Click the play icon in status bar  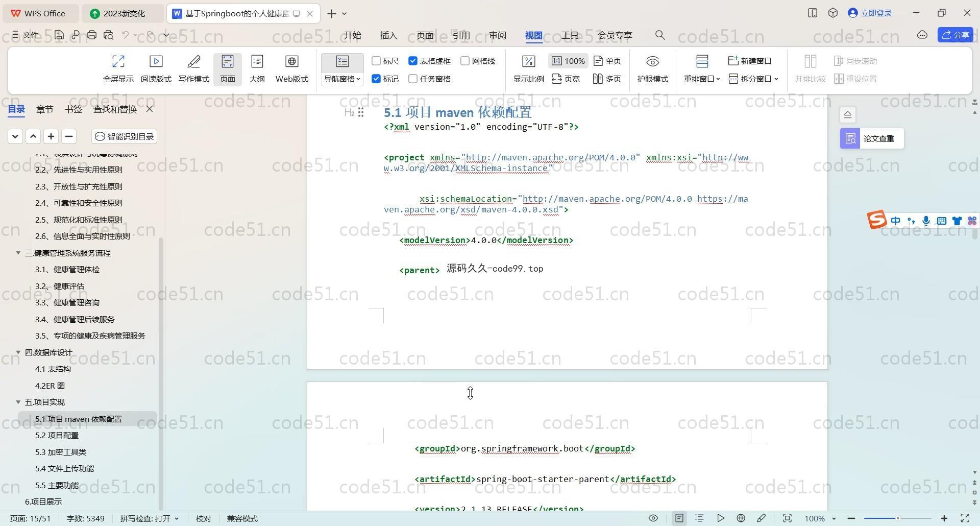point(720,518)
